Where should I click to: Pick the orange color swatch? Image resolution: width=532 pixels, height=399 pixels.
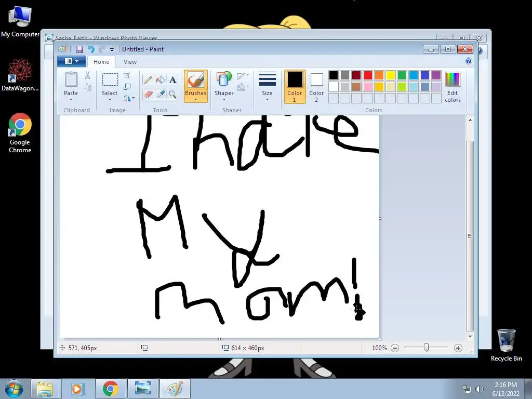379,75
